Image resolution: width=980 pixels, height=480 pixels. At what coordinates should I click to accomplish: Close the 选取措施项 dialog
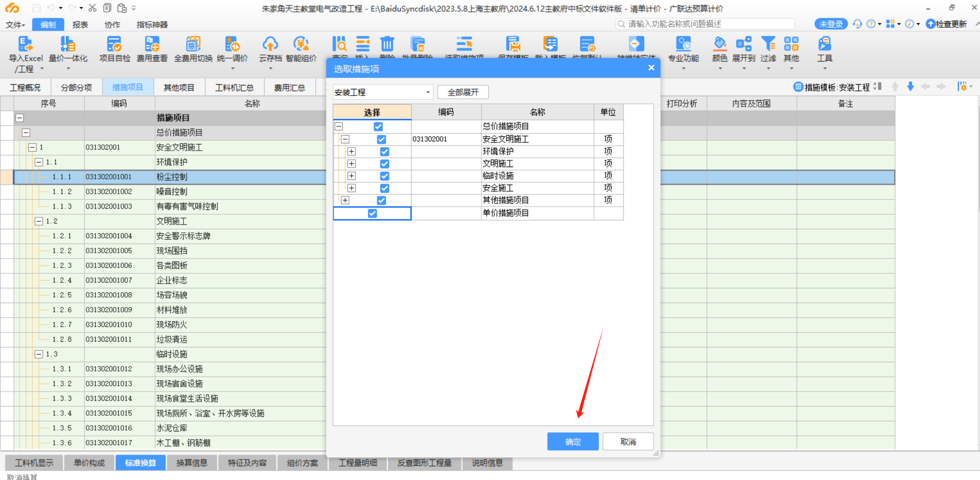(x=651, y=68)
